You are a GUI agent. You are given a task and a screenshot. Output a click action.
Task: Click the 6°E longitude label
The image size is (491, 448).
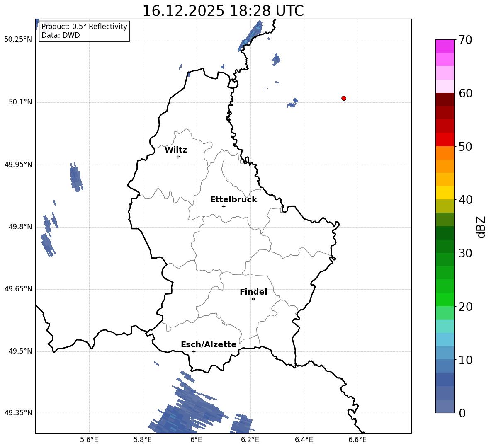click(x=196, y=440)
